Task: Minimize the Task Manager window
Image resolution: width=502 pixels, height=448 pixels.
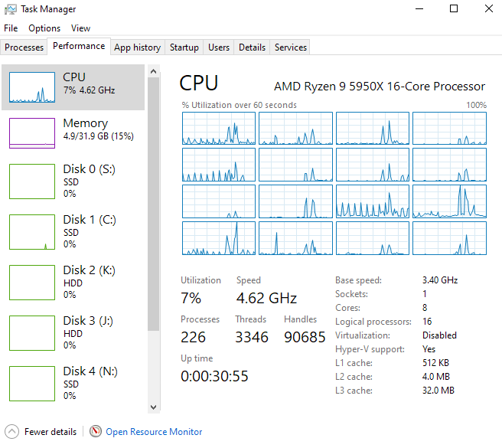Action: 419,8
